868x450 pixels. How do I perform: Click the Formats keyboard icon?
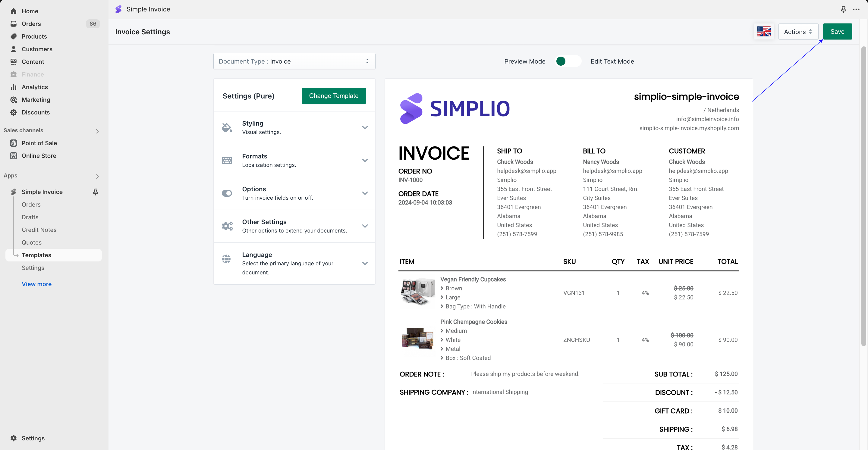[x=226, y=160]
